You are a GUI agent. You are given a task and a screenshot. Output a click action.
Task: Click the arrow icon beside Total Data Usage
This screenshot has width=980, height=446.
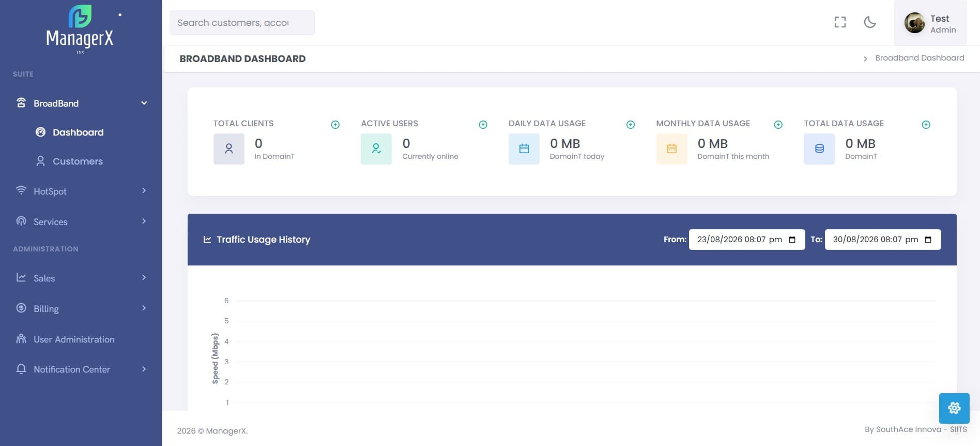pos(926,125)
